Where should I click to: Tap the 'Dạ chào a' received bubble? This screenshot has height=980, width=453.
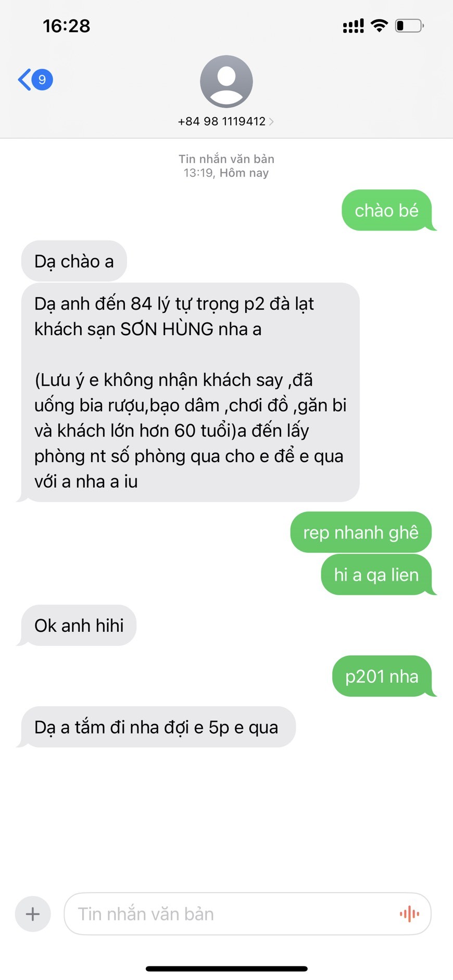(x=74, y=261)
